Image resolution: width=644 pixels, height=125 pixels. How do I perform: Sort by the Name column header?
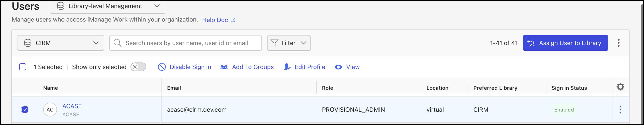pyautogui.click(x=51, y=88)
